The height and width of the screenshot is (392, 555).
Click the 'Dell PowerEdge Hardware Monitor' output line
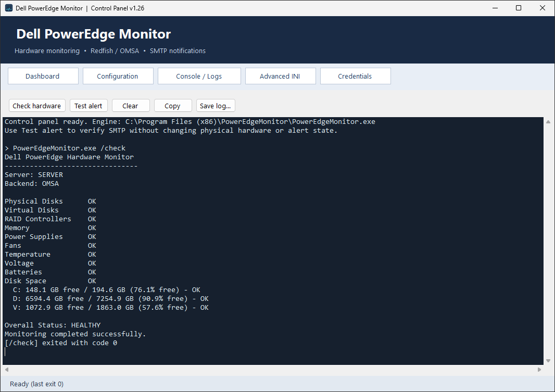point(69,157)
